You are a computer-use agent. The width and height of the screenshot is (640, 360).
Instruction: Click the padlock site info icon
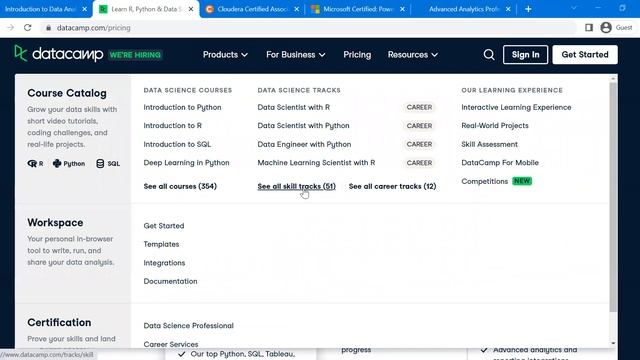(x=49, y=28)
